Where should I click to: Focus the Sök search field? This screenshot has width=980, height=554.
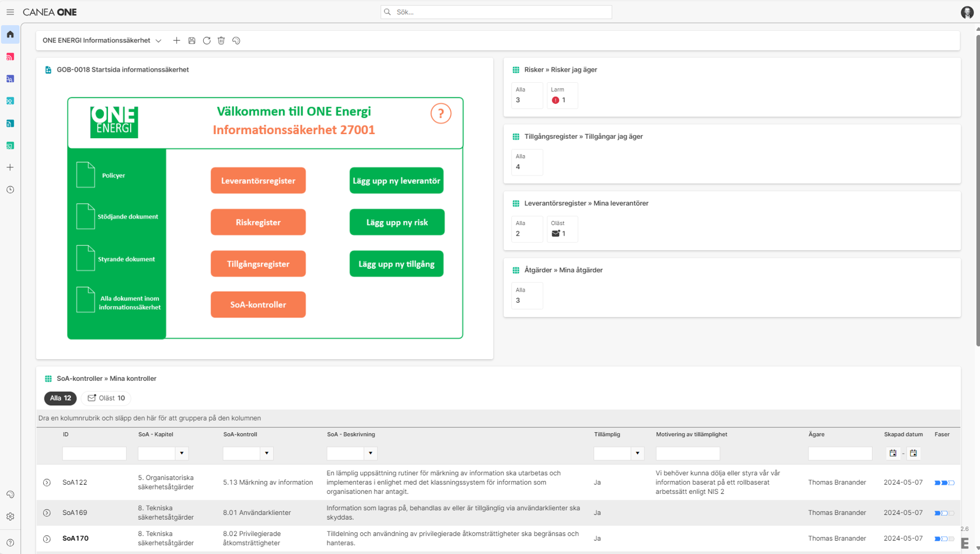coord(496,12)
